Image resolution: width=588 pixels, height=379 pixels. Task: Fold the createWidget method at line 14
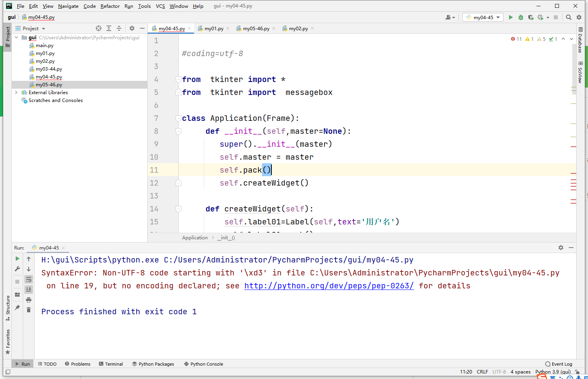tap(178, 209)
